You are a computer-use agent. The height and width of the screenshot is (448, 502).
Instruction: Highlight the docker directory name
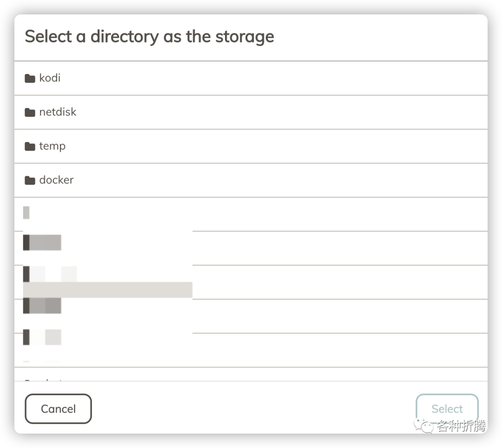point(56,180)
